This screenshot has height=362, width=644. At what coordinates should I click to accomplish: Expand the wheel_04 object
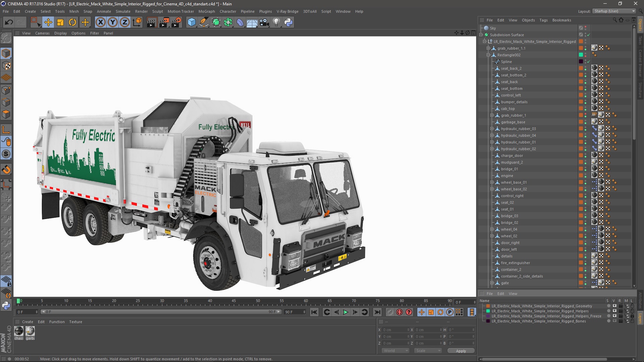pyautogui.click(x=492, y=229)
